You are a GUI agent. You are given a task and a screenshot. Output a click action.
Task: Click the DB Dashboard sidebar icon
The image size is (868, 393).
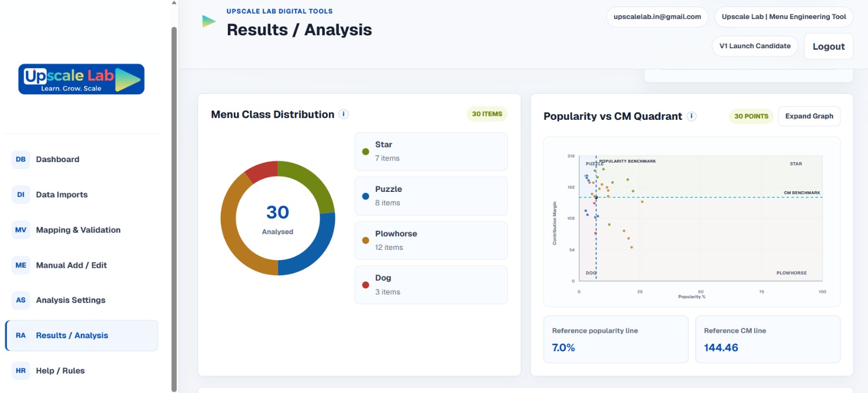click(x=21, y=159)
